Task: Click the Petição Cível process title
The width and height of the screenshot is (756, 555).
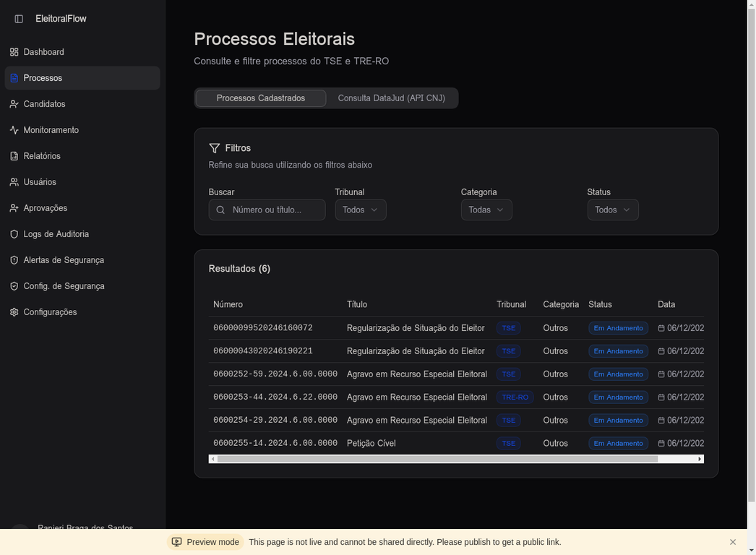Action: 371,443
